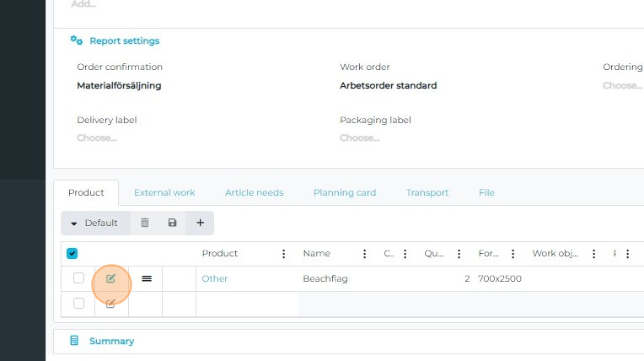644x361 pixels.
Task: Save the view with floppy disk icon
Action: pos(172,223)
